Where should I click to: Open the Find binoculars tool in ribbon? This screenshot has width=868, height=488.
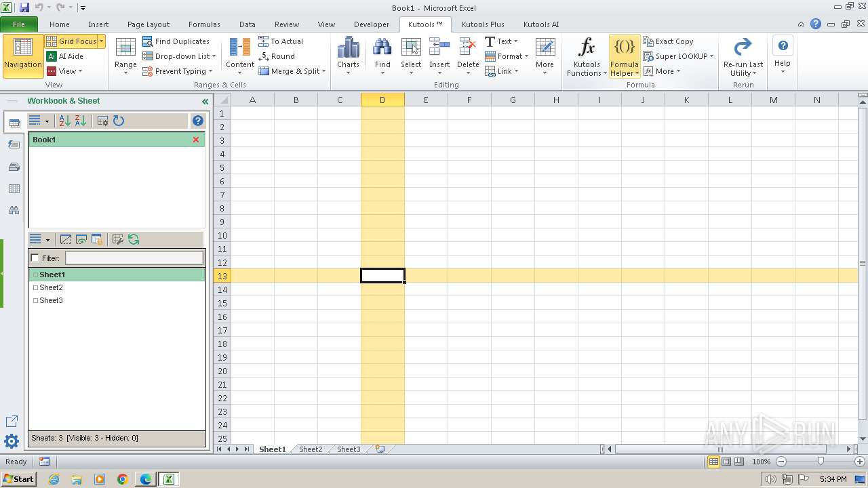[x=382, y=54]
